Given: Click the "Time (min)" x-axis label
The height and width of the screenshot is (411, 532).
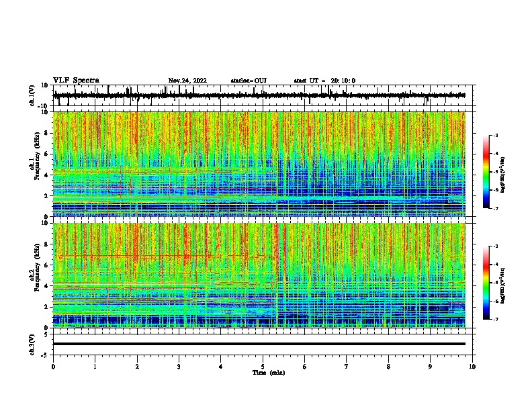Looking at the screenshot, I should coord(269,373).
